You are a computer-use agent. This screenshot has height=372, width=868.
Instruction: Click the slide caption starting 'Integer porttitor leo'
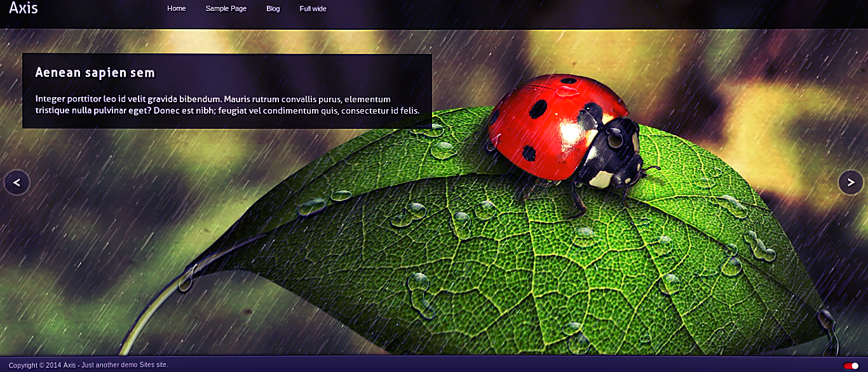point(227,105)
